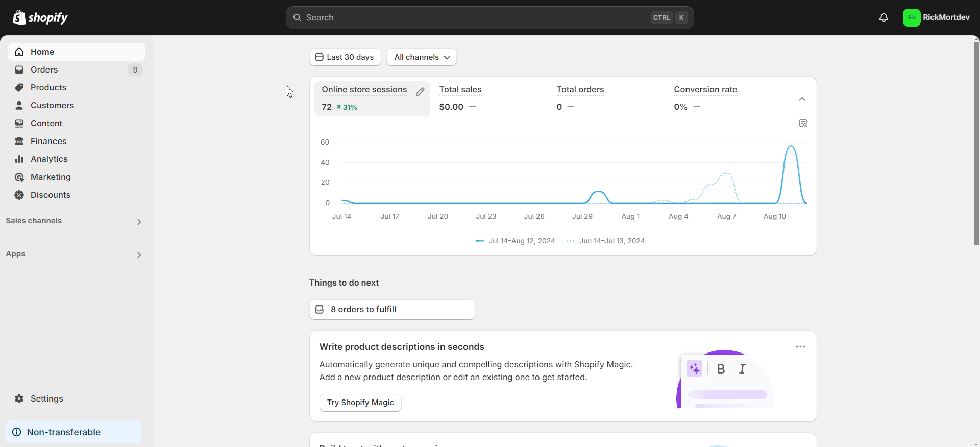Click the Sales channels heading

tap(34, 221)
